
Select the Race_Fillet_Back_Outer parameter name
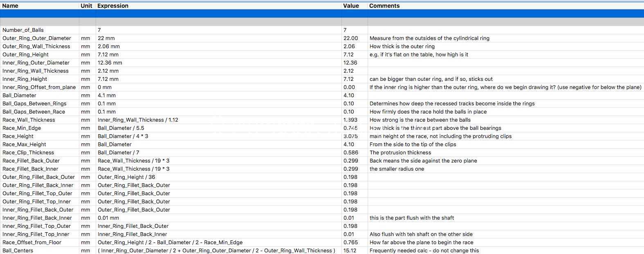point(31,160)
